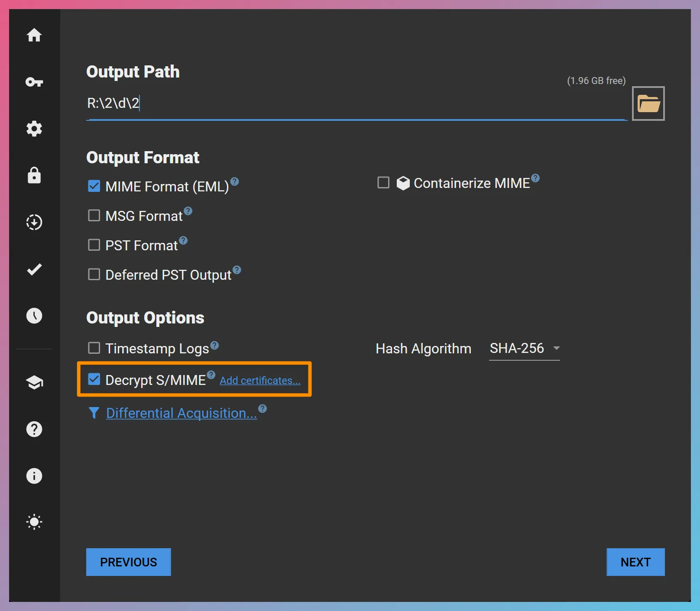Browse for output folder with folder icon
700x611 pixels.
point(648,103)
